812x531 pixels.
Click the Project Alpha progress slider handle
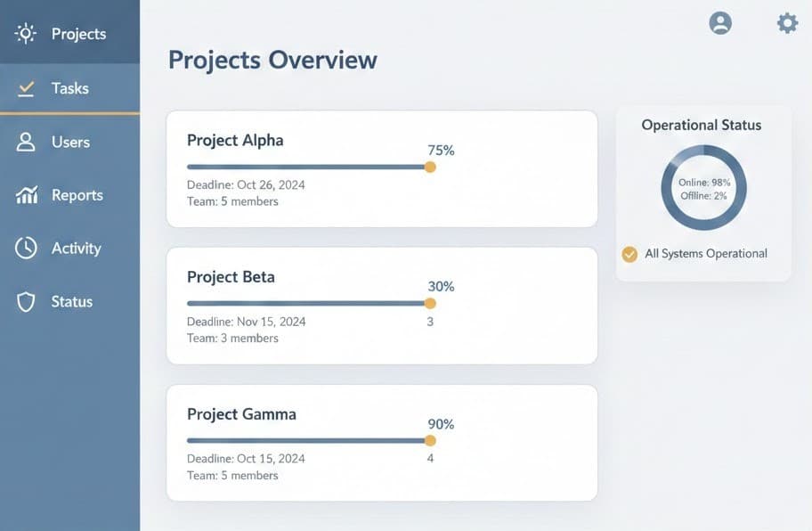coord(430,167)
